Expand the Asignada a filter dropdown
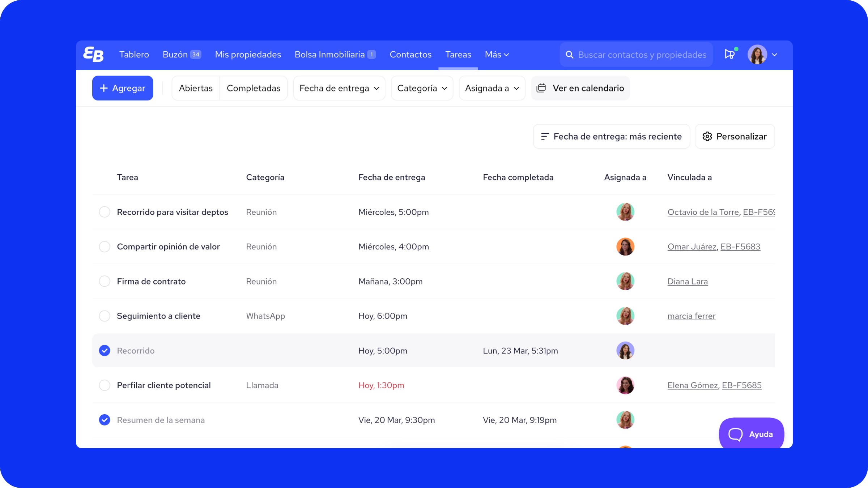Viewport: 868px width, 488px height. tap(492, 88)
